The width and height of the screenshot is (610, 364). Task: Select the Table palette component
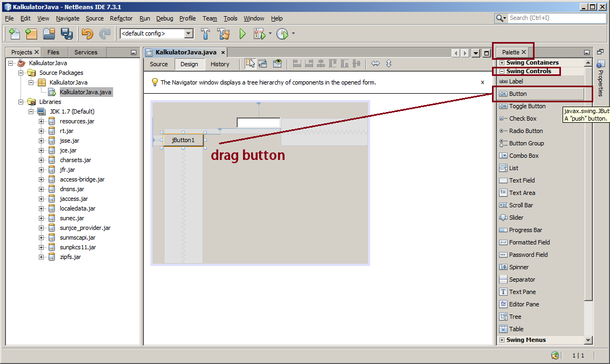pos(541,329)
